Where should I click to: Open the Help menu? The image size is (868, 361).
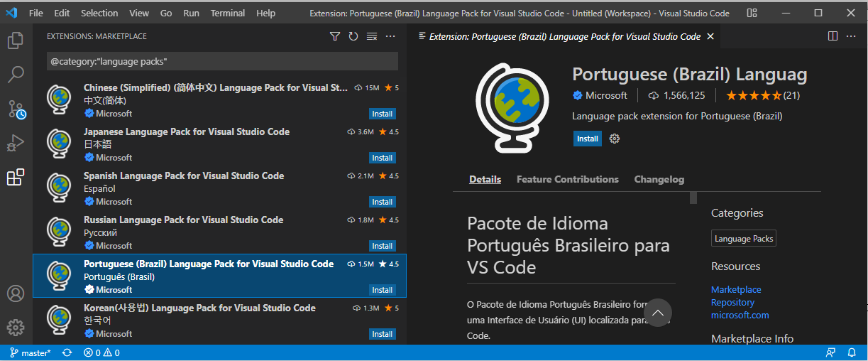(x=265, y=13)
